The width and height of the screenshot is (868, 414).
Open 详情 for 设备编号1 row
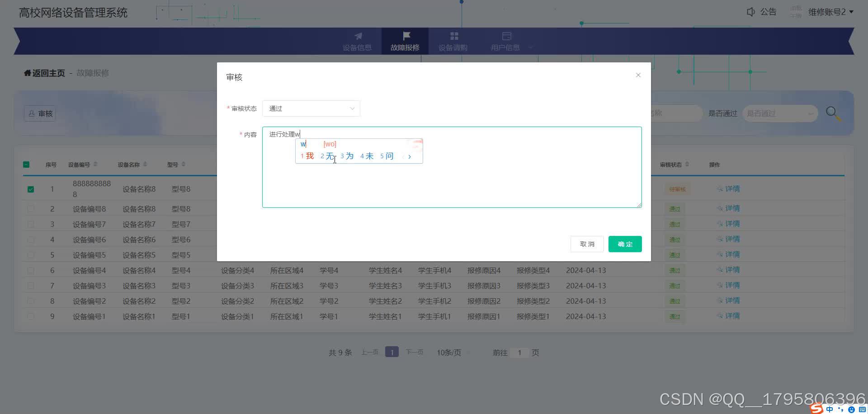coord(728,316)
